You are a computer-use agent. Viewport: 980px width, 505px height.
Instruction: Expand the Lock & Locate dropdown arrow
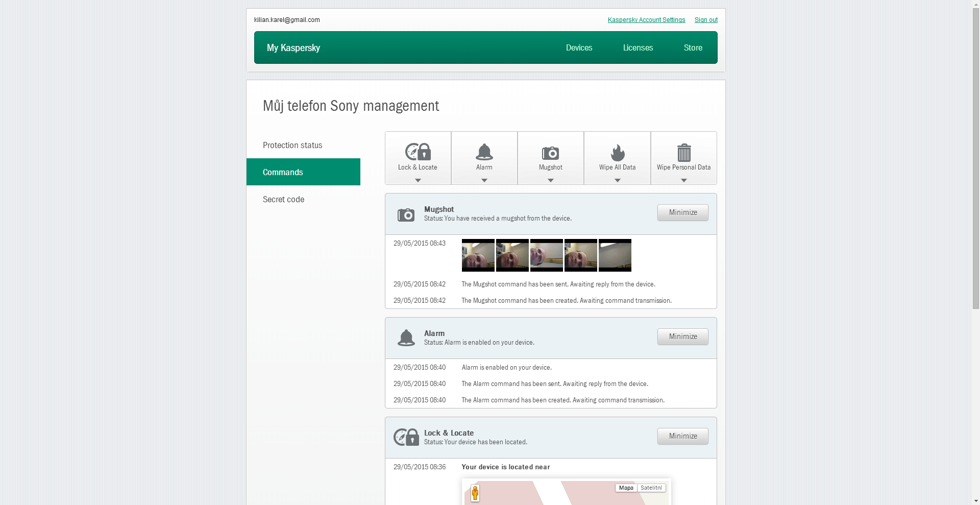[418, 180]
